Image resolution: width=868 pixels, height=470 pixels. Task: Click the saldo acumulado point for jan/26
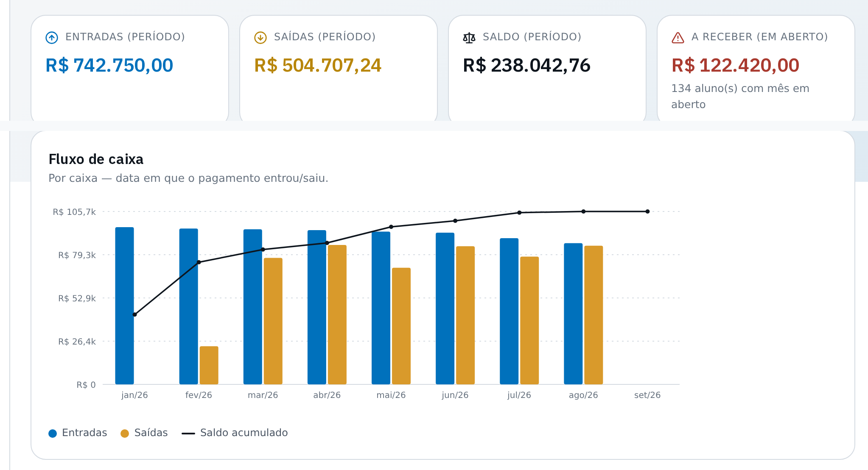tap(134, 314)
